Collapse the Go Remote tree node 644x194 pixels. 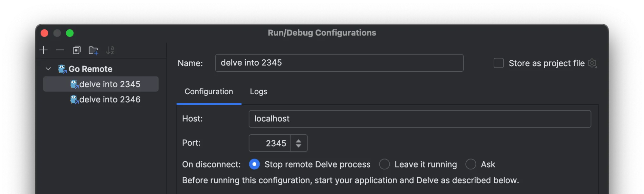click(x=48, y=69)
